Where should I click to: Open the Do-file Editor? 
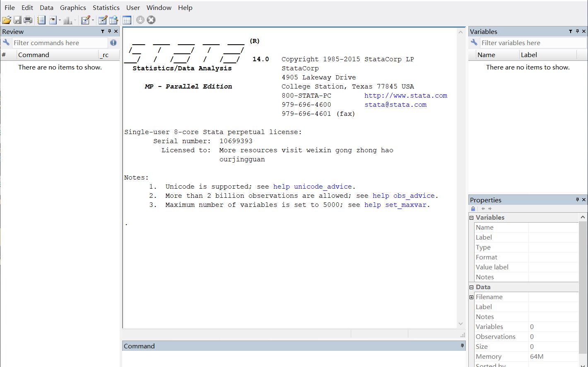(x=86, y=19)
